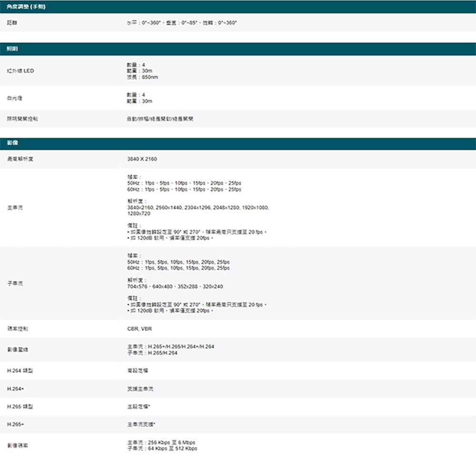This screenshot has width=476, height=476.
Task: Click the H.264 類型 row label
Action: (20, 370)
